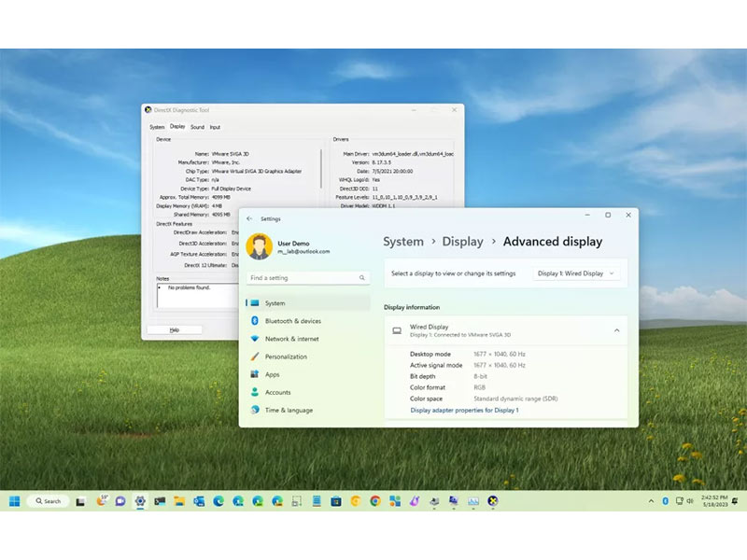Open Teams Chat from the taskbar

point(120,501)
